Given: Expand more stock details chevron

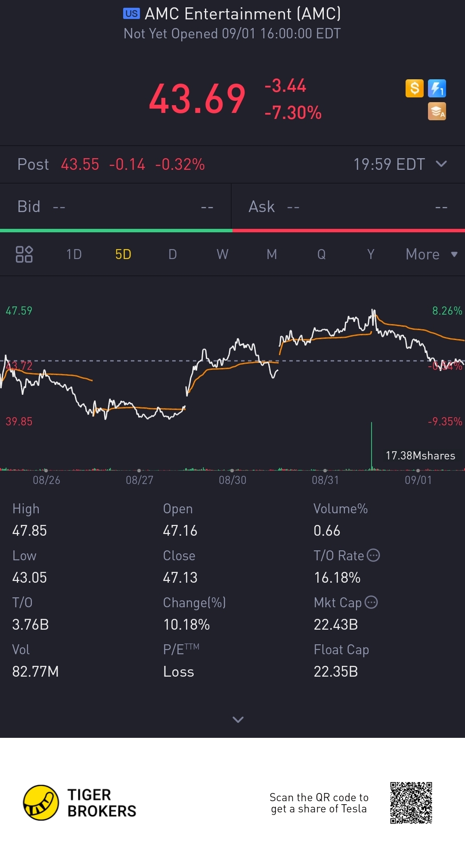Looking at the screenshot, I should pyautogui.click(x=238, y=719).
